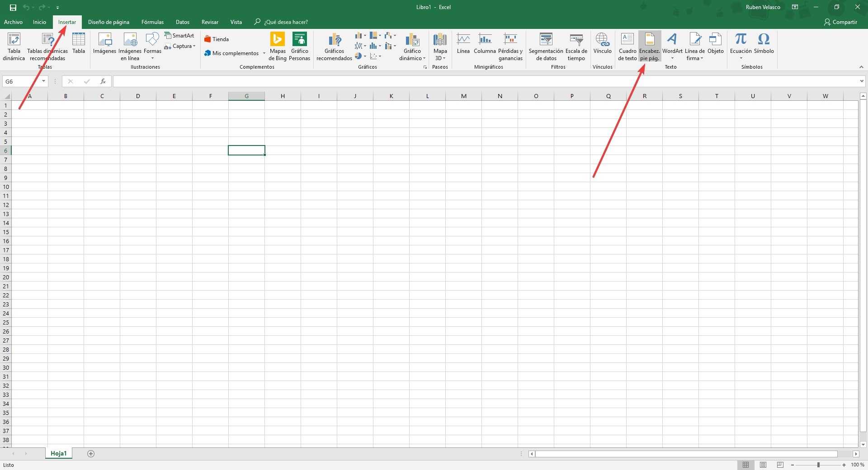
Task: Switch to the Fórmulas tab
Action: (152, 22)
